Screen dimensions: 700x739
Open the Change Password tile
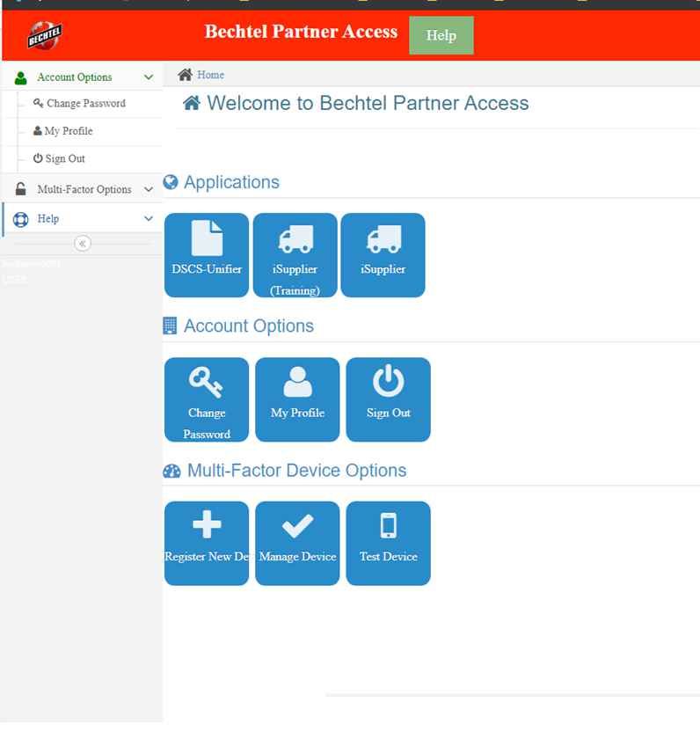207,399
